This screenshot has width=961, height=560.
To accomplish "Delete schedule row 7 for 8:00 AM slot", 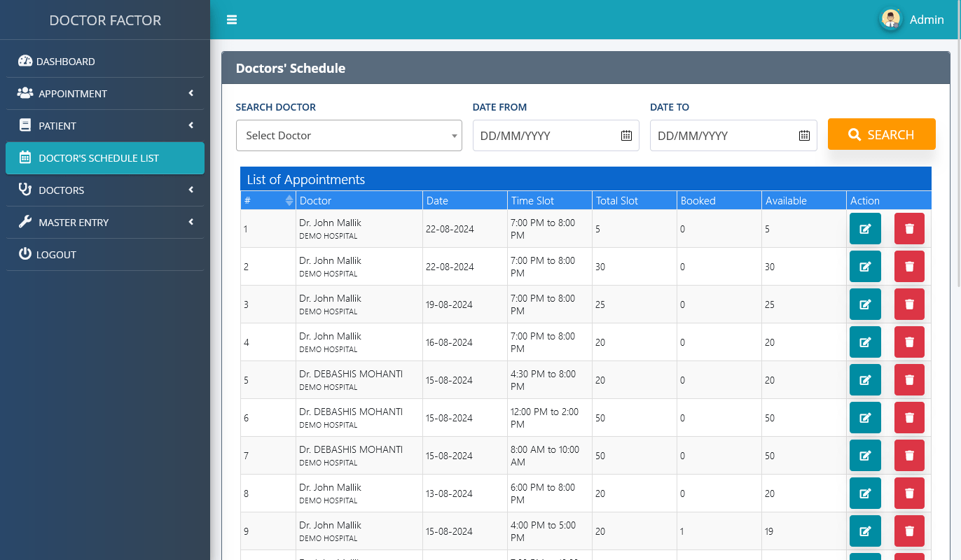I will pyautogui.click(x=909, y=456).
